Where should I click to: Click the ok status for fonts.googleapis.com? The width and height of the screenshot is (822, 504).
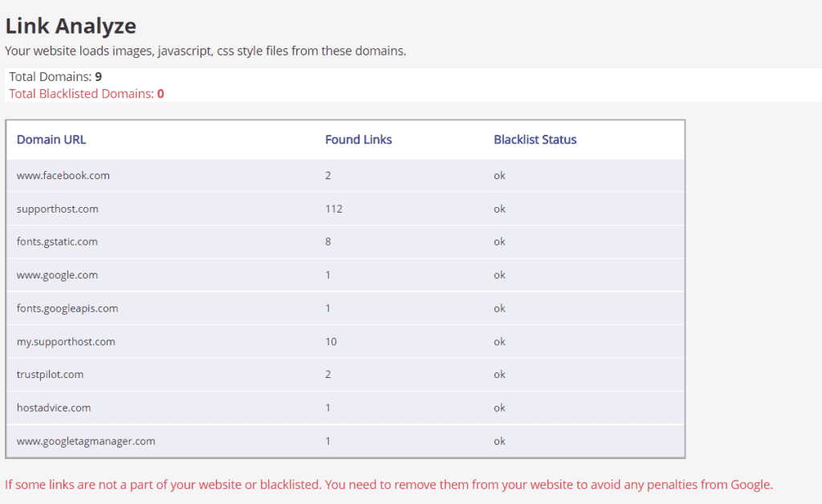tap(499, 309)
